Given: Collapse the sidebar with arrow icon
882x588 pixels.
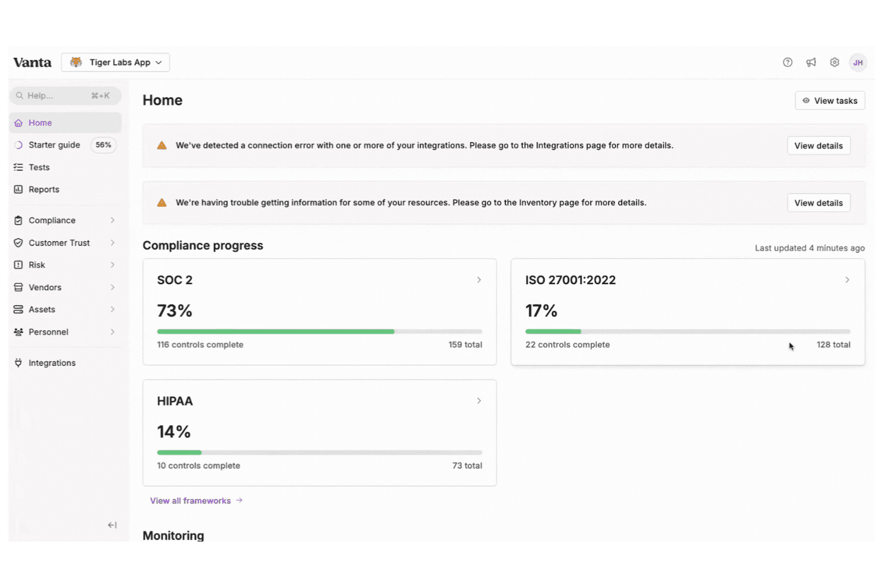Looking at the screenshot, I should tap(112, 525).
